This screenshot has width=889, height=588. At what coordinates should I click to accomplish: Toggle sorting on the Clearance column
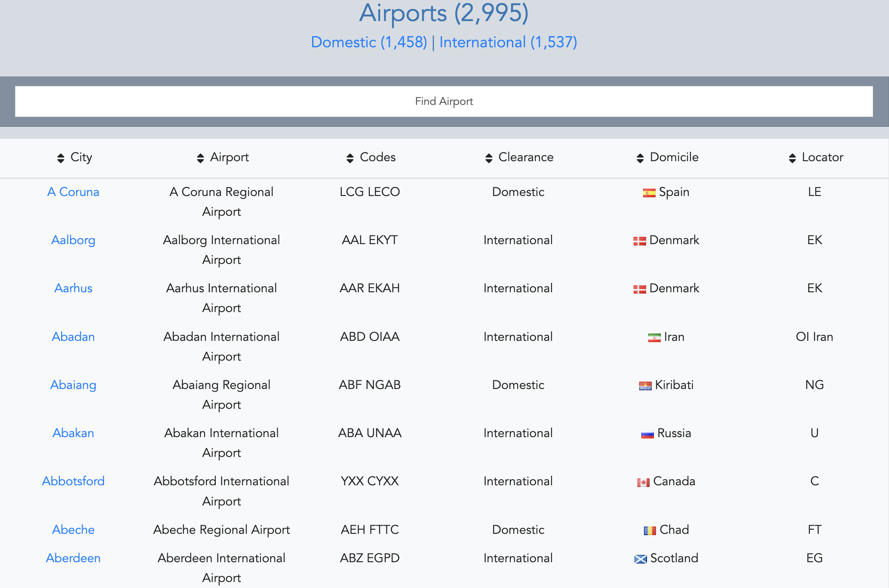tap(489, 157)
